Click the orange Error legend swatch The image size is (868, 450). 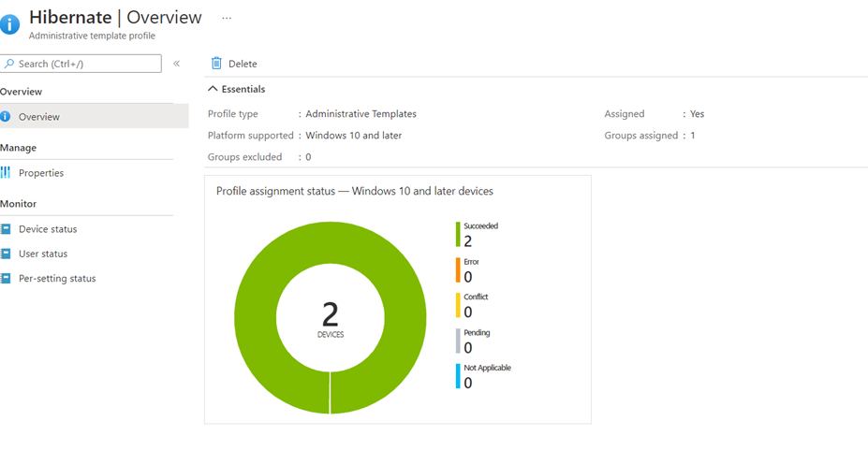tap(458, 269)
